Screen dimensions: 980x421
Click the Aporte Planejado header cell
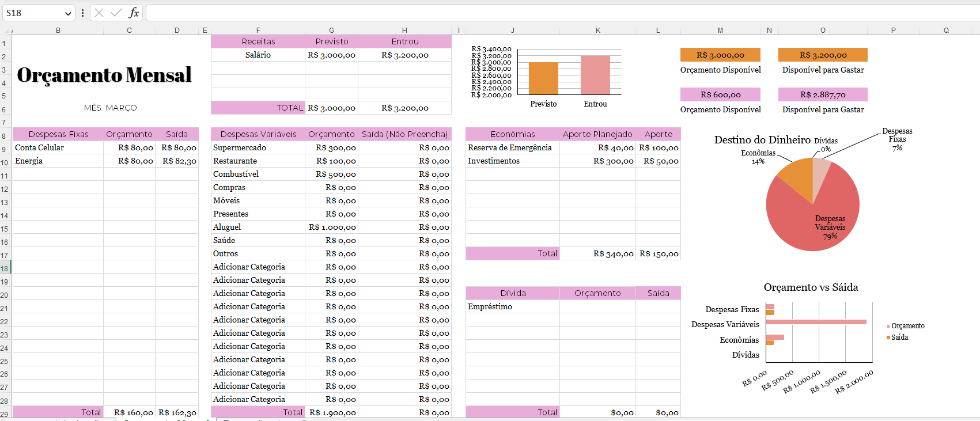(598, 134)
